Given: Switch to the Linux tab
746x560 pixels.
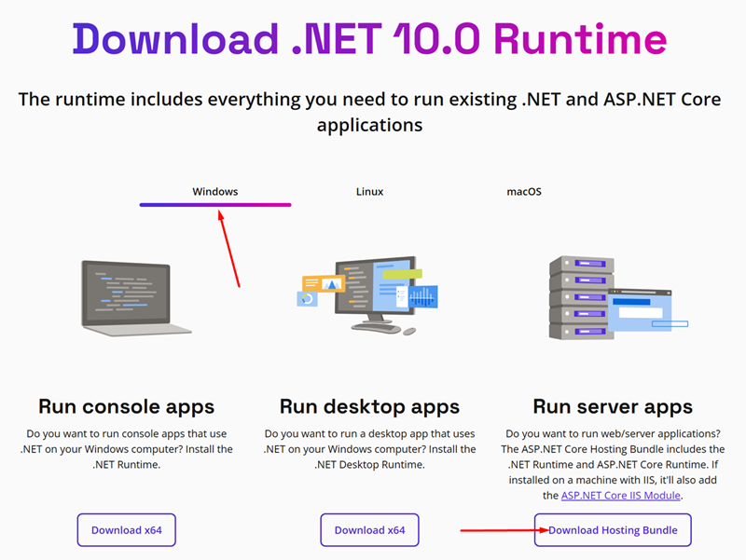Looking at the screenshot, I should (369, 192).
